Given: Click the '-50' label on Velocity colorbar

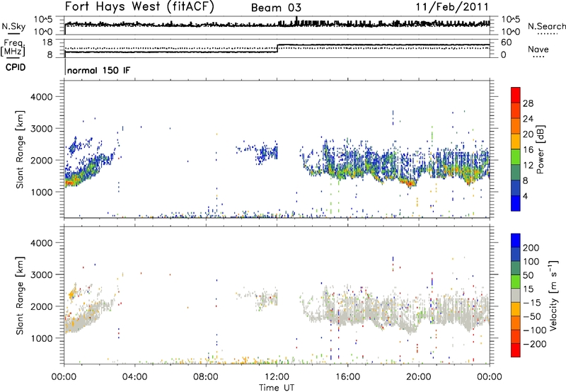Looking at the screenshot, I should pos(532,316).
